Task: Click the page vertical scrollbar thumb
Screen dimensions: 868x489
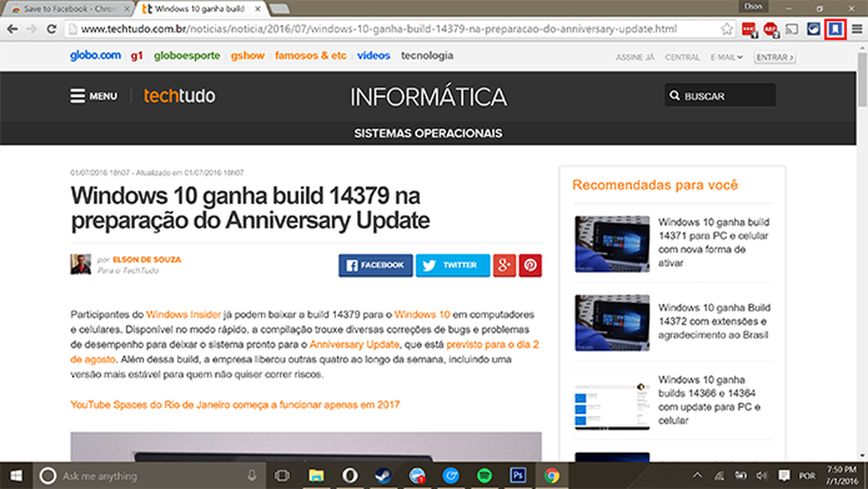Action: click(862, 80)
